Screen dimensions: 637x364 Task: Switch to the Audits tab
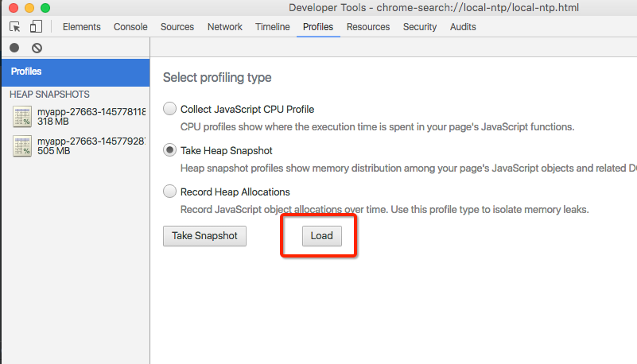click(x=463, y=27)
